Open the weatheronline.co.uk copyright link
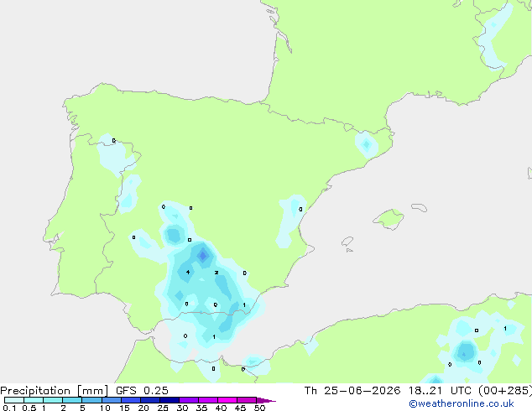Viewport: 532px width, 411px height. click(462, 403)
